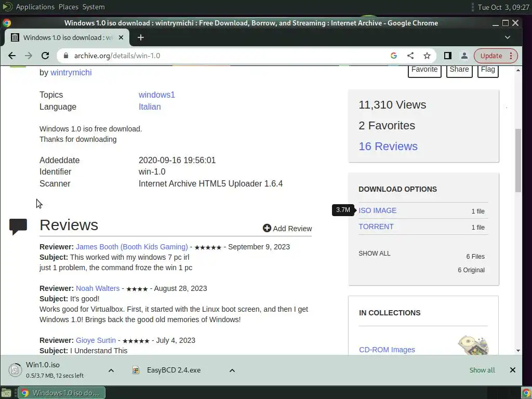
Task: Download the ISO IMAGE file
Action: 377,210
